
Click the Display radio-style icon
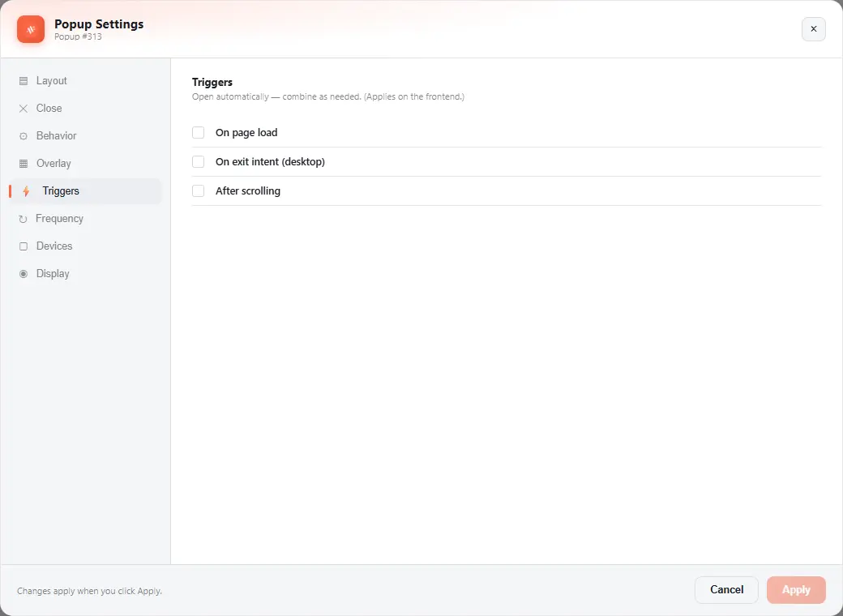pyautogui.click(x=24, y=274)
